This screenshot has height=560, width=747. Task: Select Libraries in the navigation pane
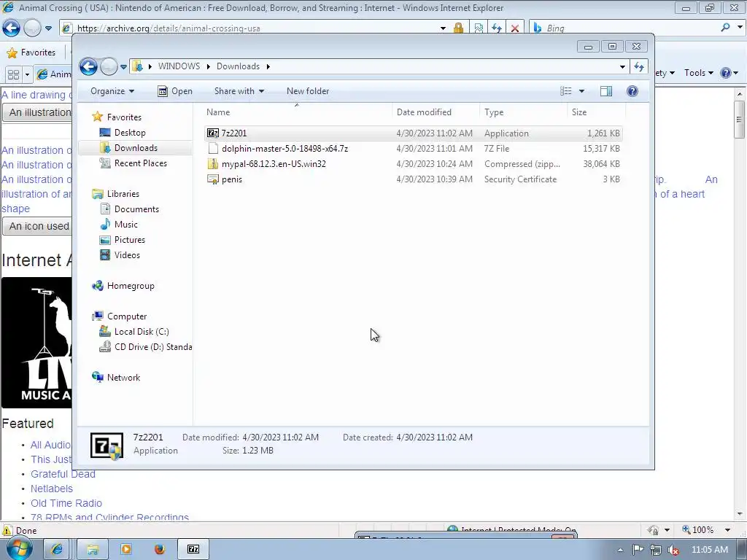pyautogui.click(x=123, y=194)
